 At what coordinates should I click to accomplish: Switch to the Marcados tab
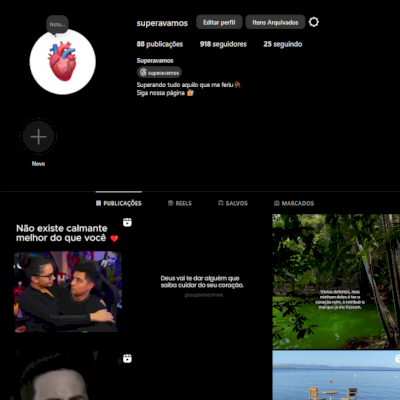[294, 203]
